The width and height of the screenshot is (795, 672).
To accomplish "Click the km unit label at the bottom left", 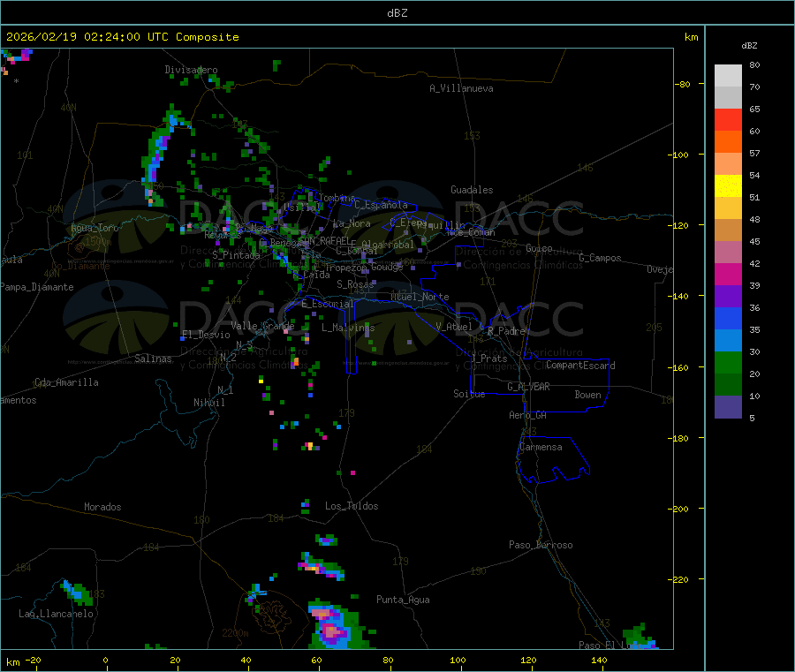I will pos(12,662).
